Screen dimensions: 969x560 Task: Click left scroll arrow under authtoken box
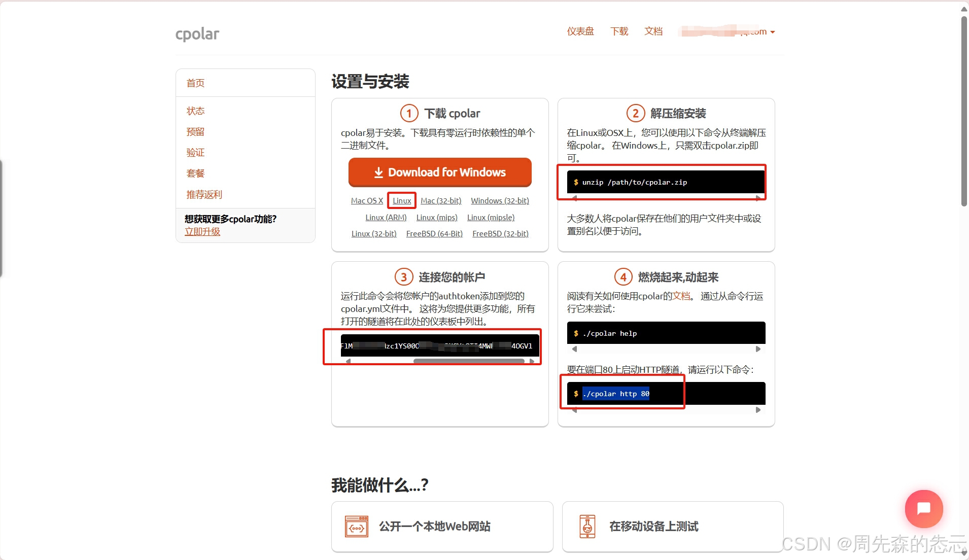(348, 361)
